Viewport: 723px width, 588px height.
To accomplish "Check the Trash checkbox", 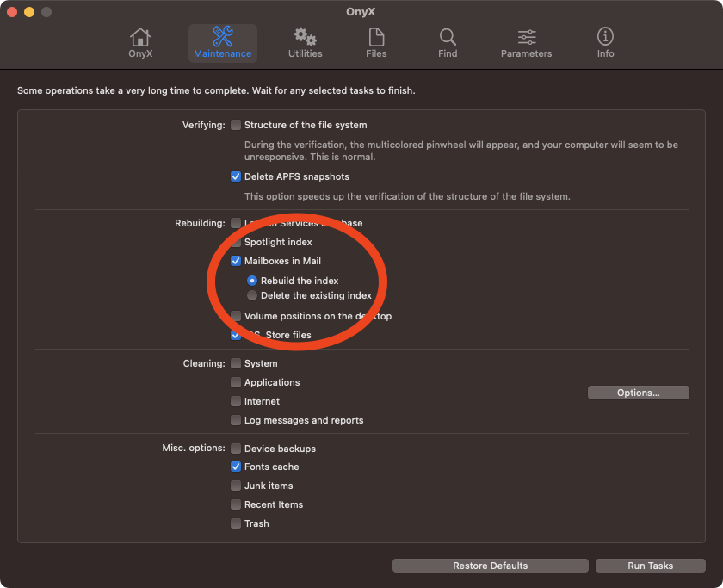I will pyautogui.click(x=236, y=523).
